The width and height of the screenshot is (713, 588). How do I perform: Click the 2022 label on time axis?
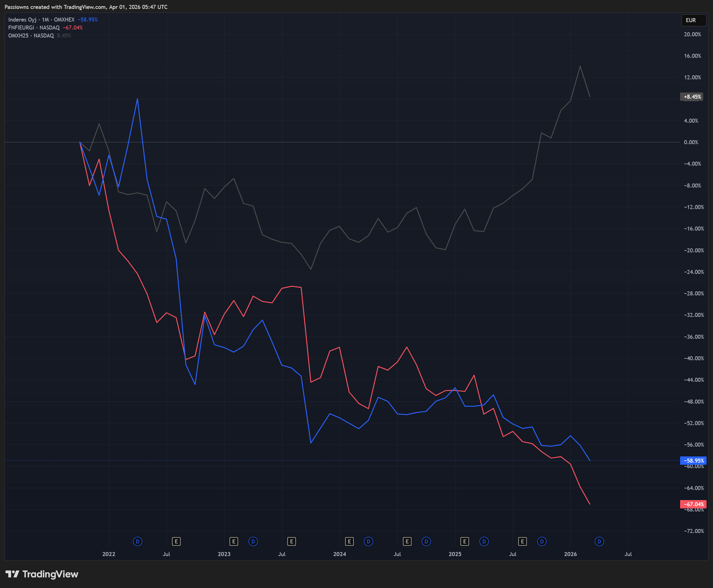pos(109,554)
